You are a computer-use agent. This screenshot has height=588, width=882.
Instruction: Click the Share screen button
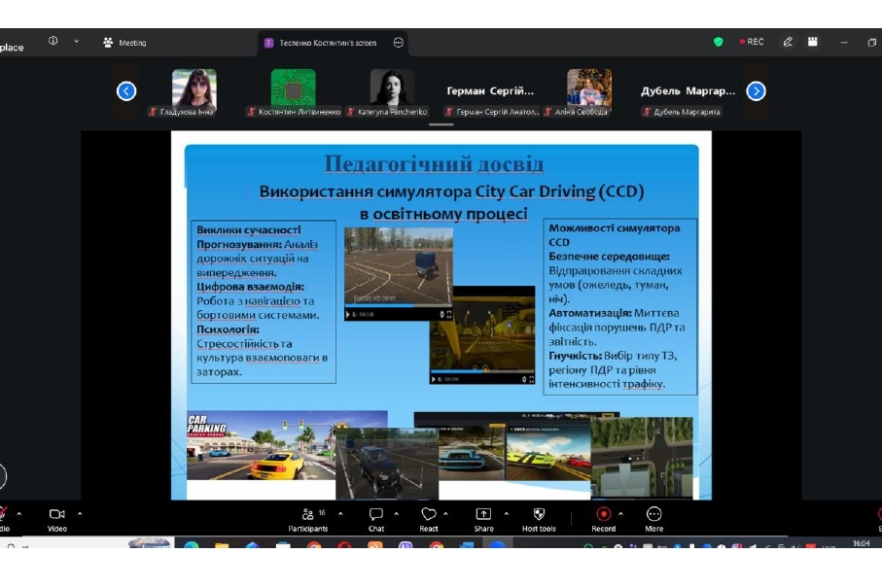click(x=483, y=519)
